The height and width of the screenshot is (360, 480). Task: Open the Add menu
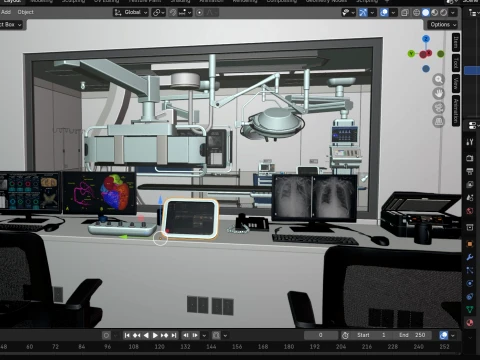pyautogui.click(x=6, y=12)
